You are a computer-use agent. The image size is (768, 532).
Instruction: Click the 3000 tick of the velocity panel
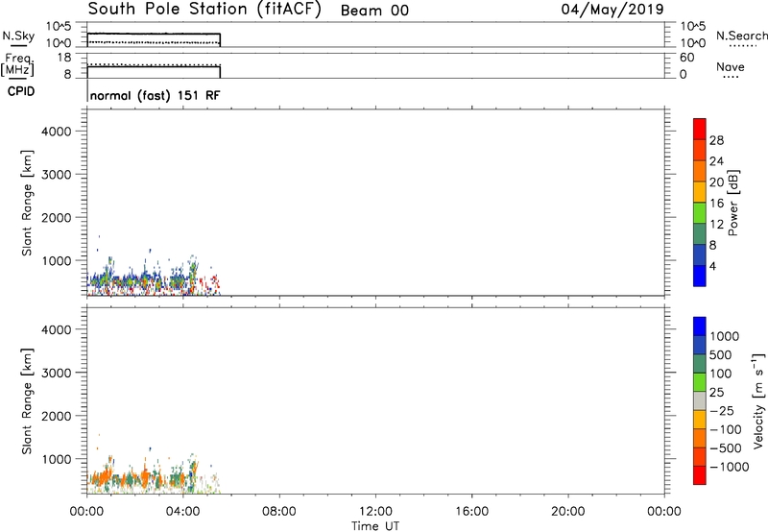point(56,373)
